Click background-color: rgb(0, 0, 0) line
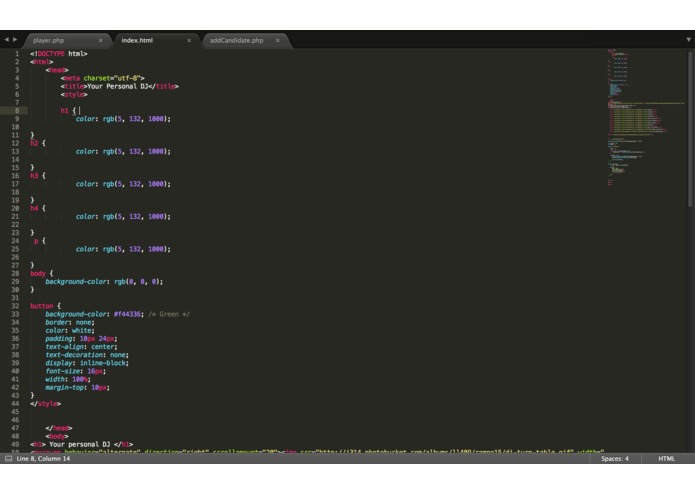The height and width of the screenshot is (494, 695). click(104, 282)
